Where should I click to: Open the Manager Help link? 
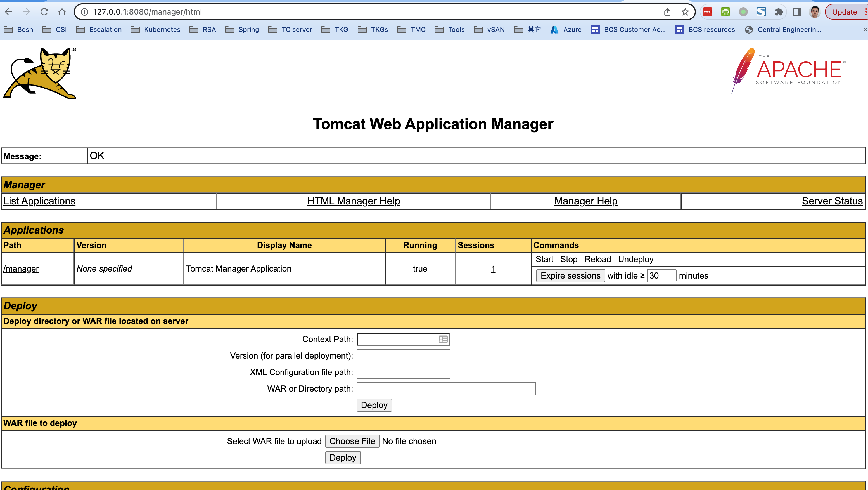pyautogui.click(x=586, y=201)
